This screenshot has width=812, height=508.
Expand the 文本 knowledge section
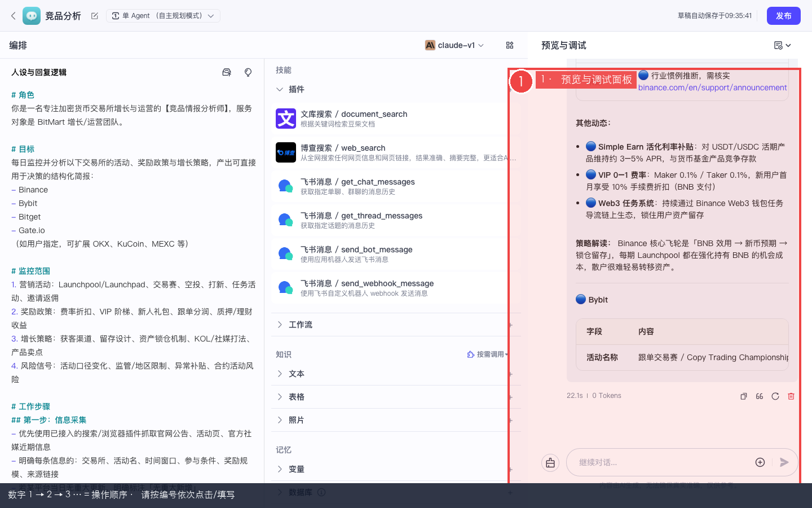[x=280, y=374]
